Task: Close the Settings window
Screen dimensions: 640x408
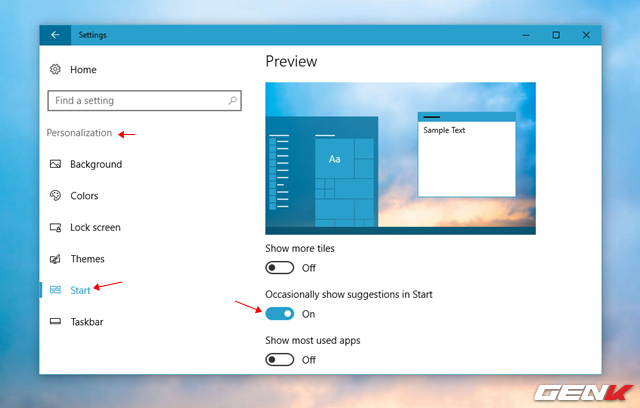Action: (x=586, y=35)
